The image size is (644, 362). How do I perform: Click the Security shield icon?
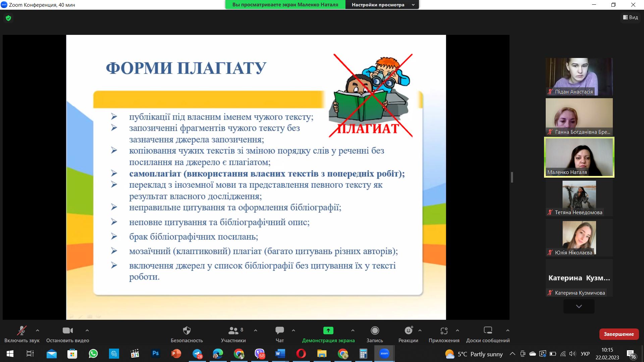[186, 331]
